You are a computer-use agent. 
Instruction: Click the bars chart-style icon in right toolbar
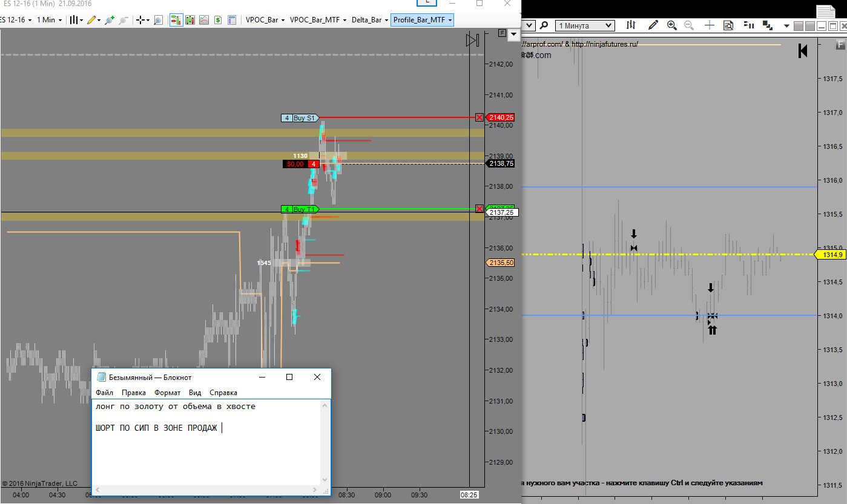point(631,25)
